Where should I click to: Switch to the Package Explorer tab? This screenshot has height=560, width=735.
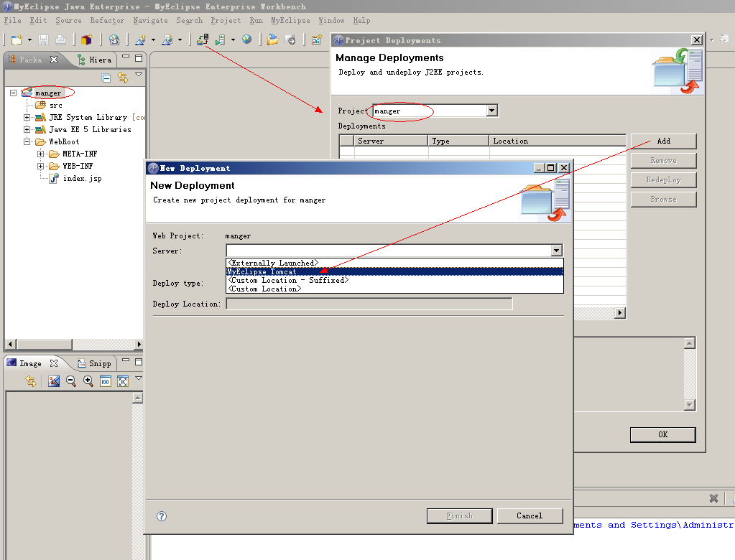(31, 60)
